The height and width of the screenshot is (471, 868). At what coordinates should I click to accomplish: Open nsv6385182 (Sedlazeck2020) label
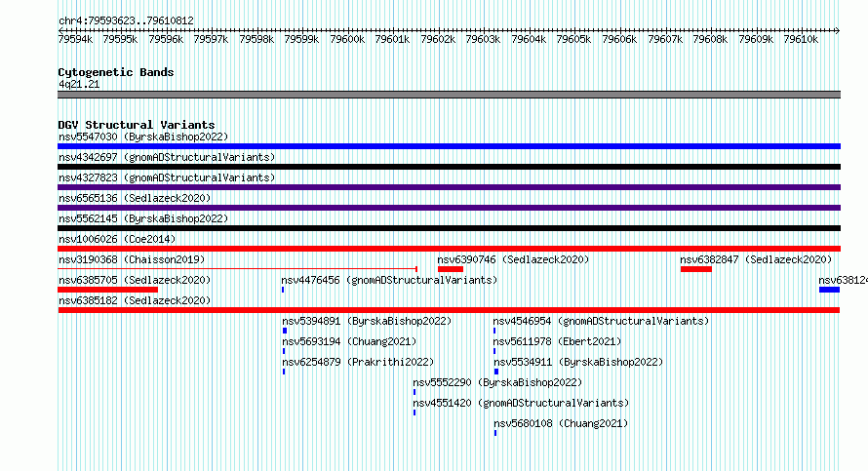pos(135,300)
